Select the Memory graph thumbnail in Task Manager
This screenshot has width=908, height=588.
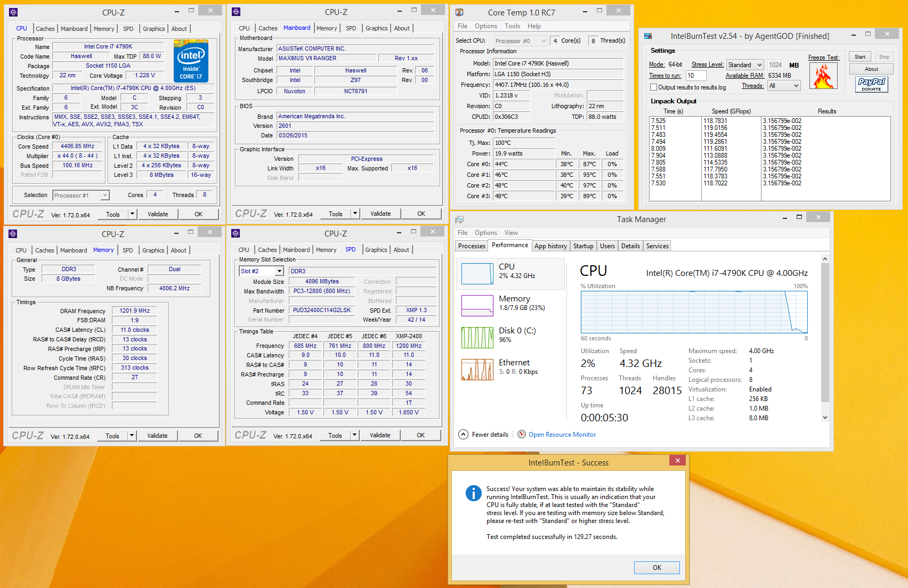click(477, 306)
